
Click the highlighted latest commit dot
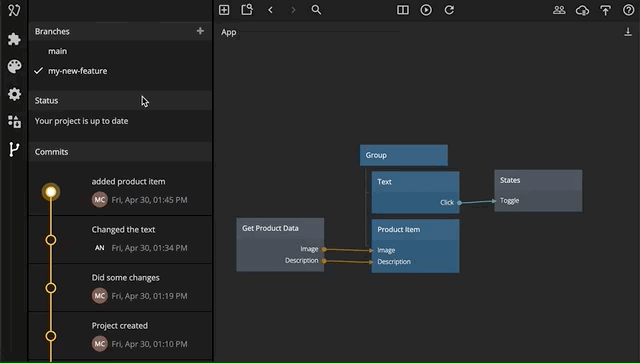[51, 192]
